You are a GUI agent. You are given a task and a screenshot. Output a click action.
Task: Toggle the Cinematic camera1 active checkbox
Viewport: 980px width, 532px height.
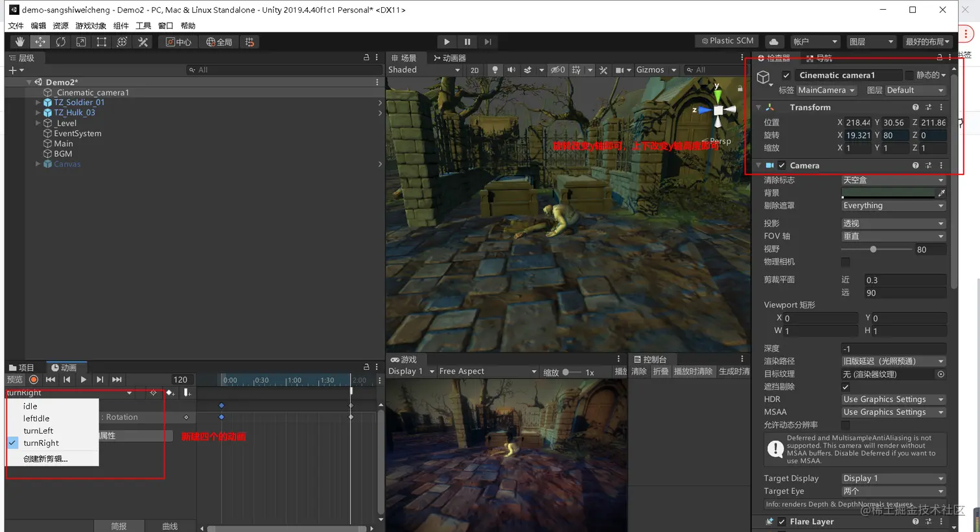coord(786,75)
